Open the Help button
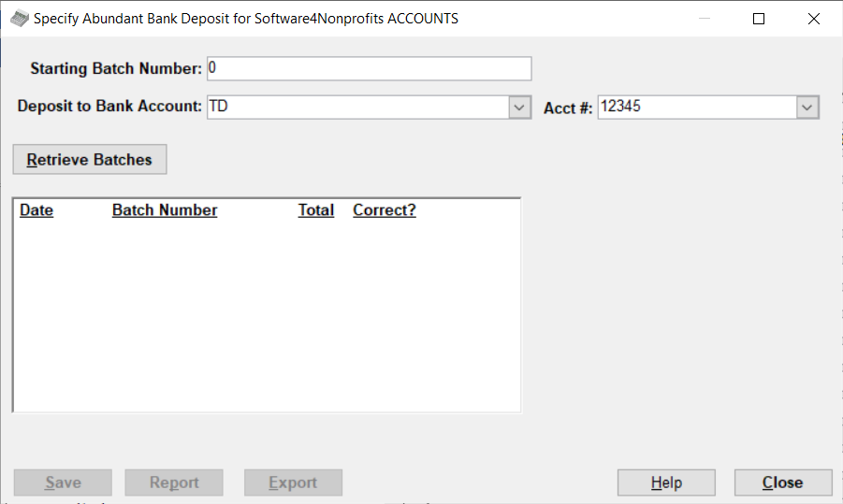 [666, 482]
